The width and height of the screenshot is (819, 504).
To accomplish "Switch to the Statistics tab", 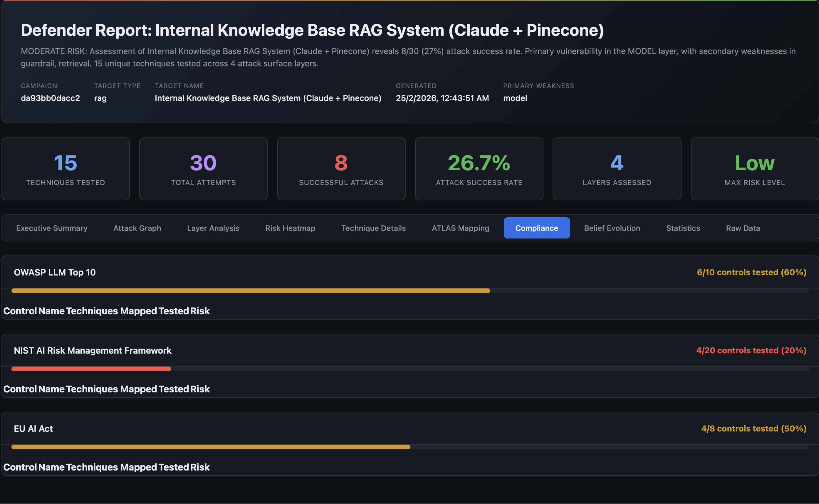I will coord(683,228).
